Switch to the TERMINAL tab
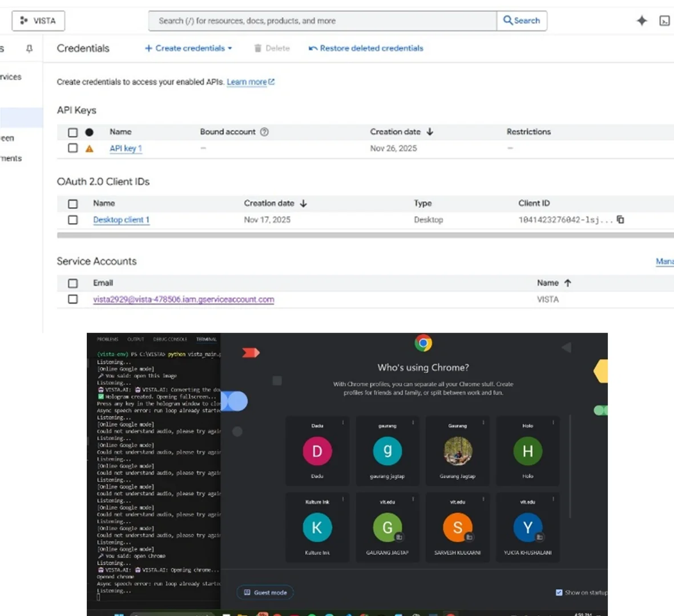The width and height of the screenshot is (674, 616). pyautogui.click(x=207, y=339)
